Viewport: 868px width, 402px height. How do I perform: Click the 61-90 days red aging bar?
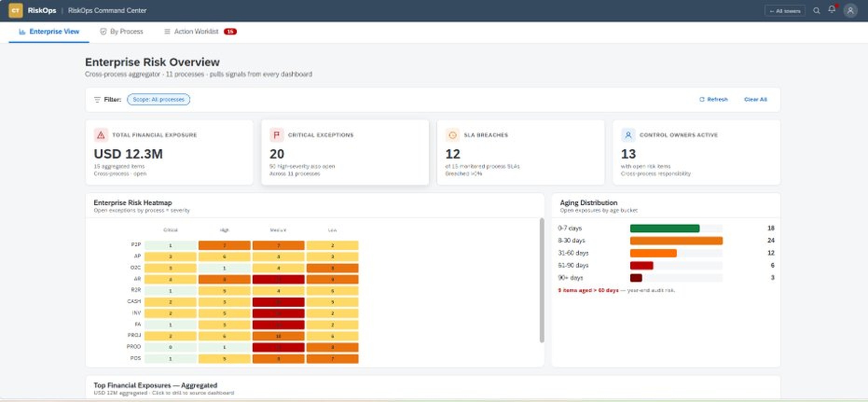click(x=641, y=265)
